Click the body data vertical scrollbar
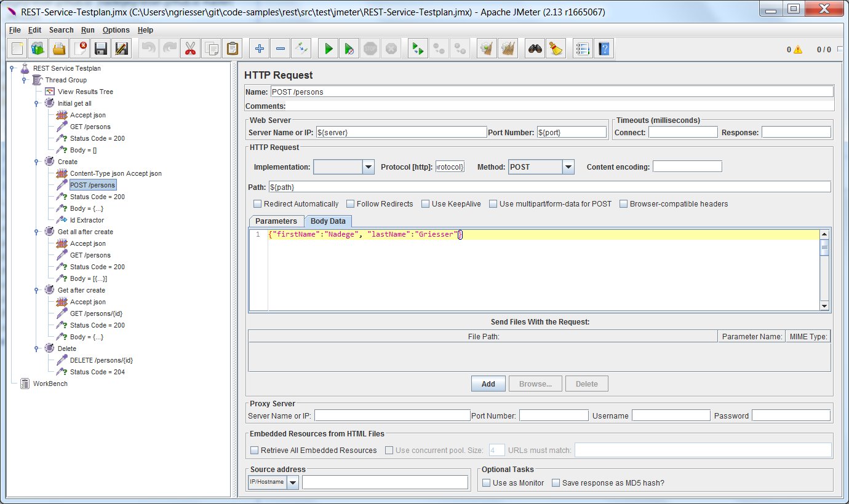 pyautogui.click(x=825, y=270)
